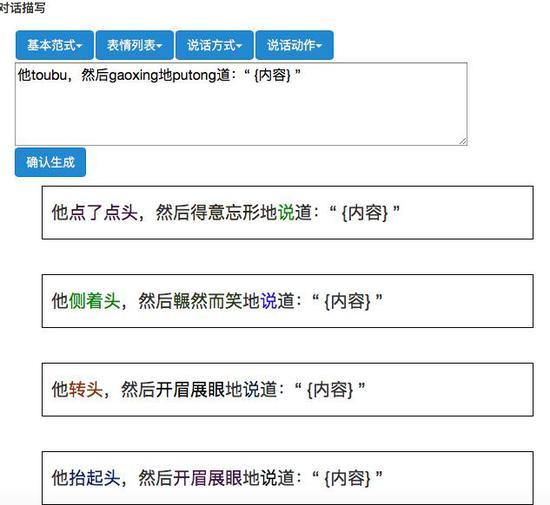Click the orange 转头 phrase
This screenshot has width=550, height=505.
86,389
